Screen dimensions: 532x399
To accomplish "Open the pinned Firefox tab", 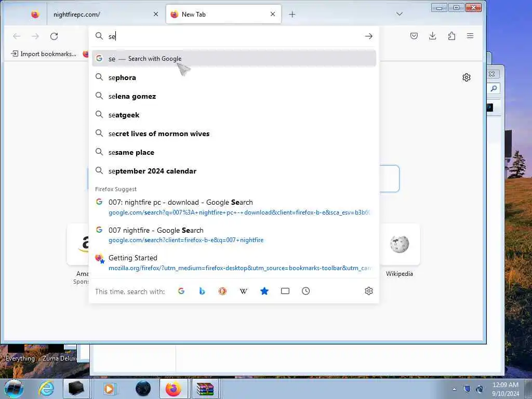I will [x=35, y=14].
